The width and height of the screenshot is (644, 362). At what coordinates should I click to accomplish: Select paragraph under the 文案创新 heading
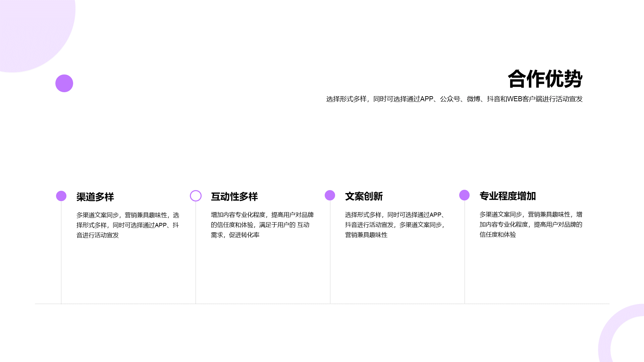click(x=396, y=225)
